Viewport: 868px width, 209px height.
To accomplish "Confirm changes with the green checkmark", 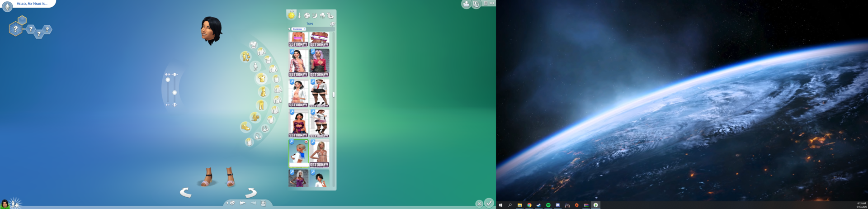I will [489, 203].
